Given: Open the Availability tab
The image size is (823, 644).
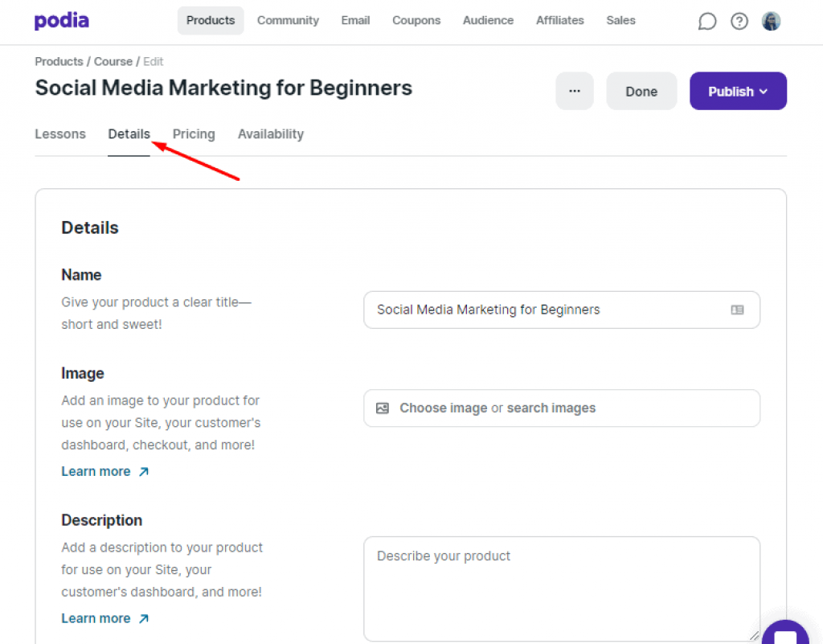Looking at the screenshot, I should 271,134.
